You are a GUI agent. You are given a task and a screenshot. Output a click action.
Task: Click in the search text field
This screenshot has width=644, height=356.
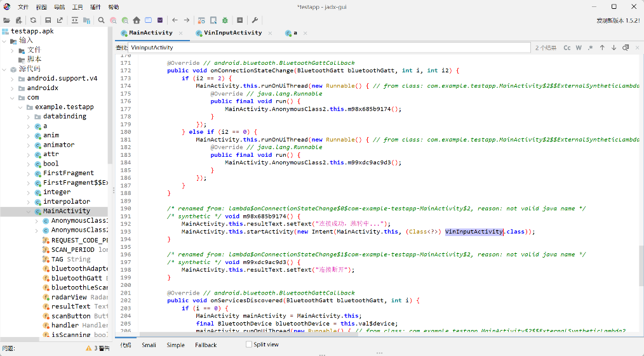click(329, 48)
